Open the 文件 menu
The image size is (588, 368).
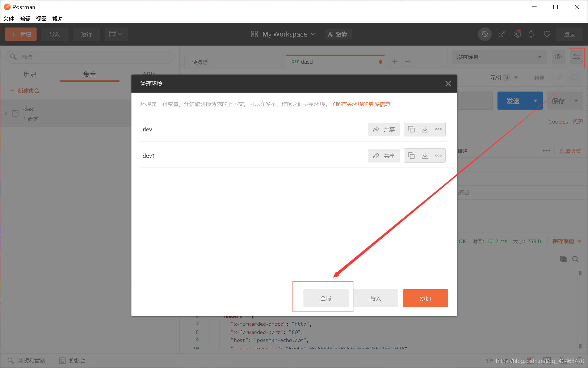9,18
